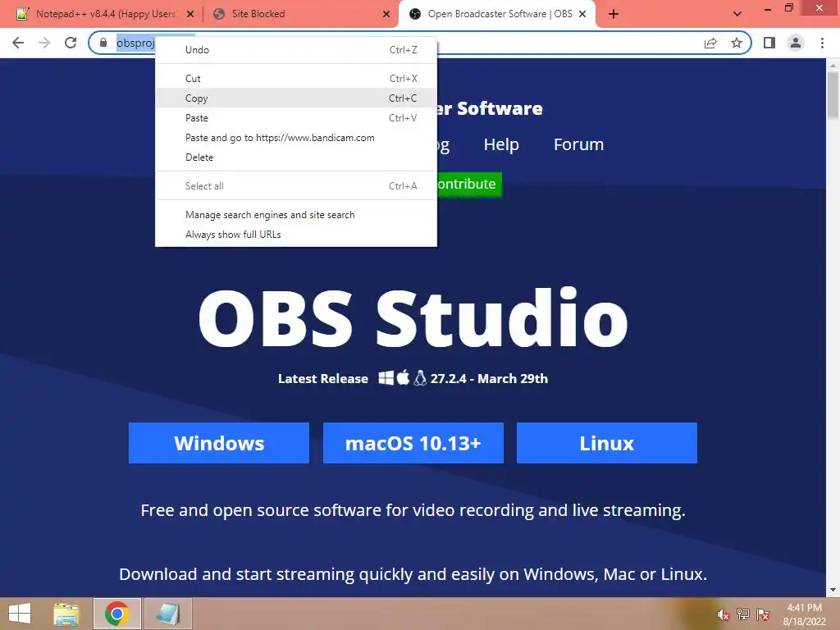This screenshot has height=630, width=840.
Task: Go back with the browser back arrow
Action: (18, 43)
